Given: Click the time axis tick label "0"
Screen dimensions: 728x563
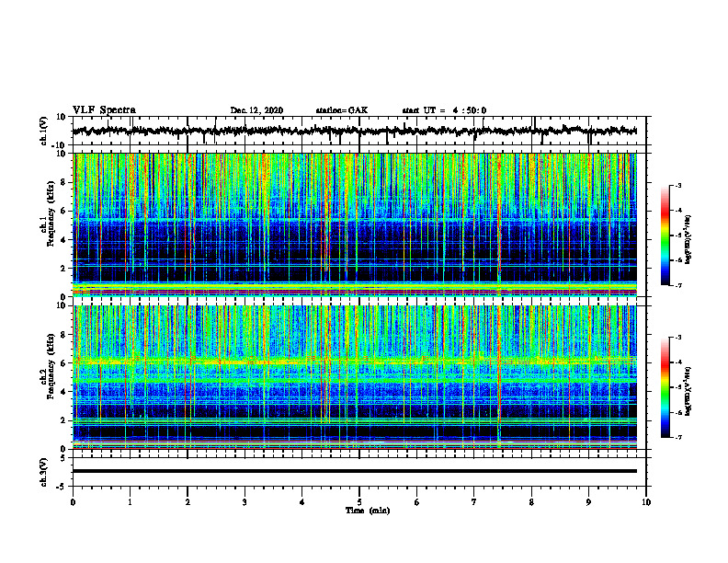Looking at the screenshot, I should 73,502.
